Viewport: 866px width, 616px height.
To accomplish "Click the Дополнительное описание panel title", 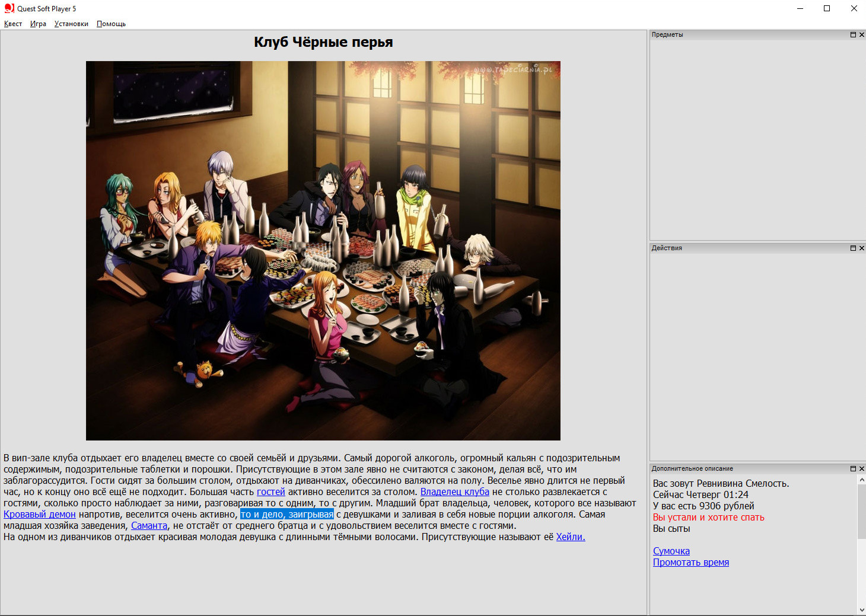I will (x=692, y=469).
